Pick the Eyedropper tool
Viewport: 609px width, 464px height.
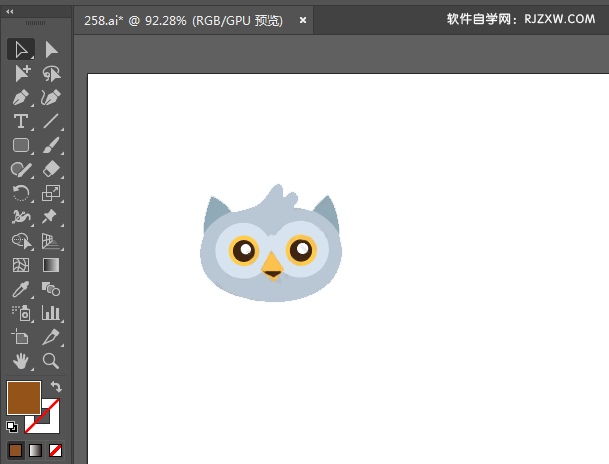point(21,289)
